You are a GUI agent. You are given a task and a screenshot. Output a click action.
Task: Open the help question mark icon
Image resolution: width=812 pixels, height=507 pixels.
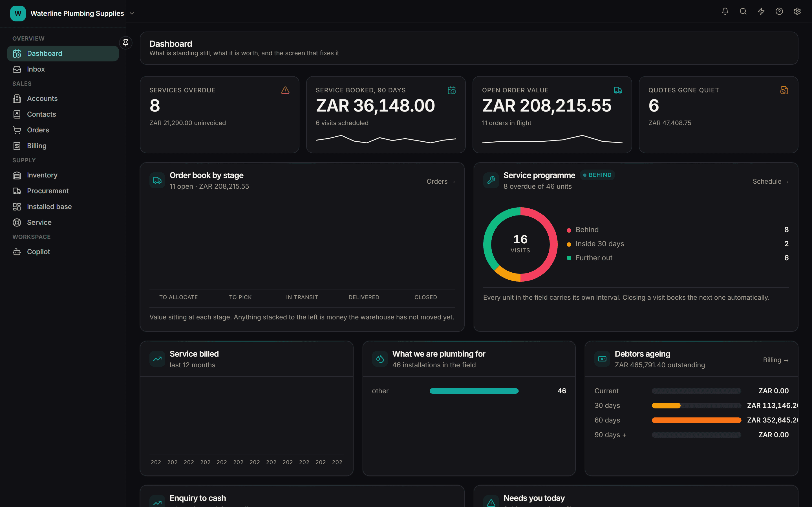tap(779, 11)
